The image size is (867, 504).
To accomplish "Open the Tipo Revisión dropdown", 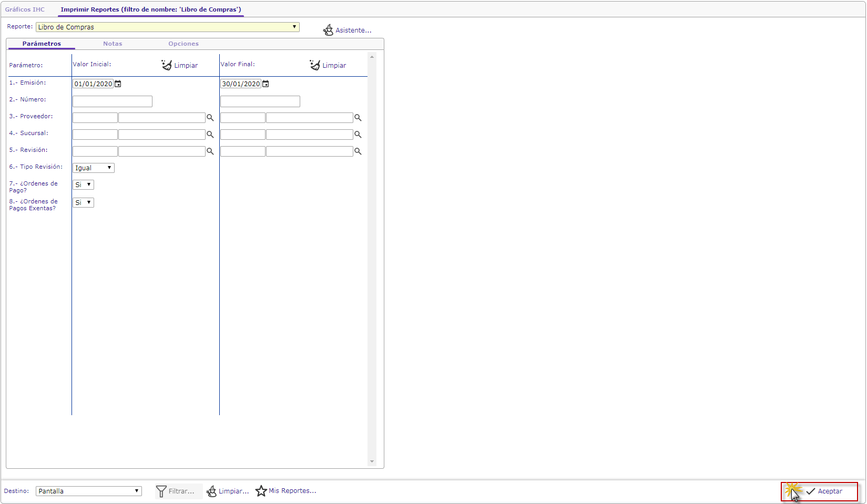I will (x=93, y=168).
